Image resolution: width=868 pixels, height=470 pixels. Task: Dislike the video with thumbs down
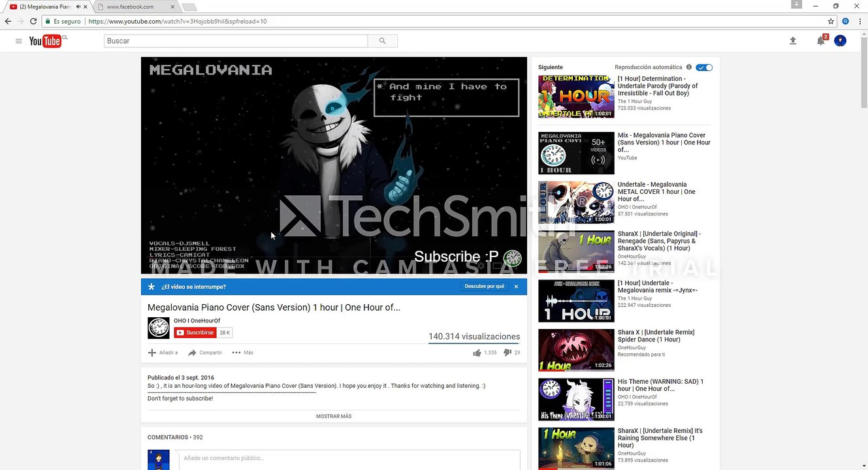click(507, 353)
